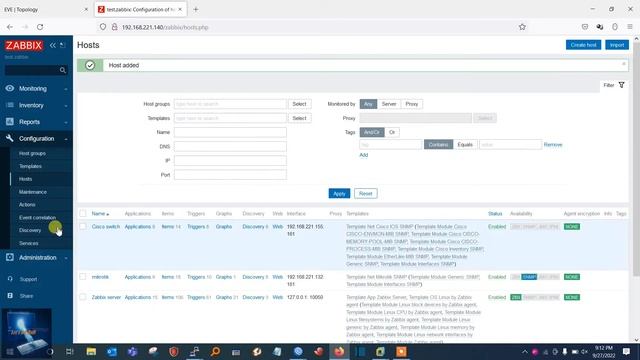Viewport: 640px width, 360px height.
Task: Expand the Monitoring menu
Action: 36,89
